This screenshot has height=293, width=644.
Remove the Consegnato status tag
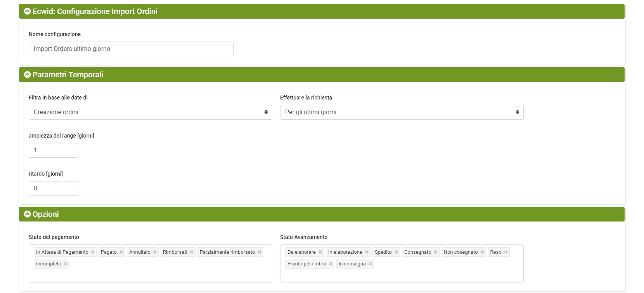(436, 252)
